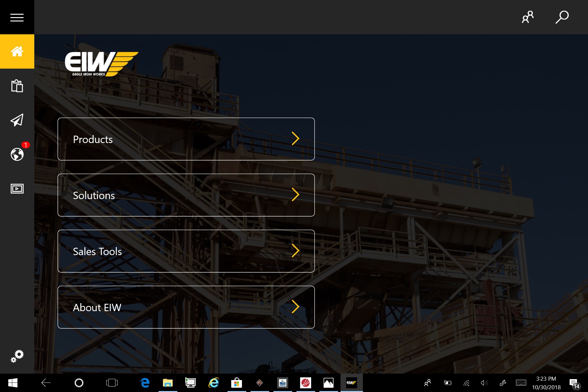Open Microsoft Edge from the taskbar
The height and width of the screenshot is (392, 588).
click(145, 383)
